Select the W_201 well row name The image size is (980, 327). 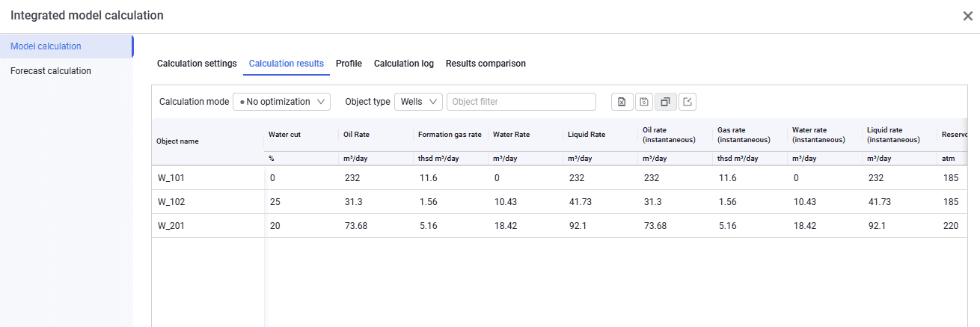[x=171, y=226]
